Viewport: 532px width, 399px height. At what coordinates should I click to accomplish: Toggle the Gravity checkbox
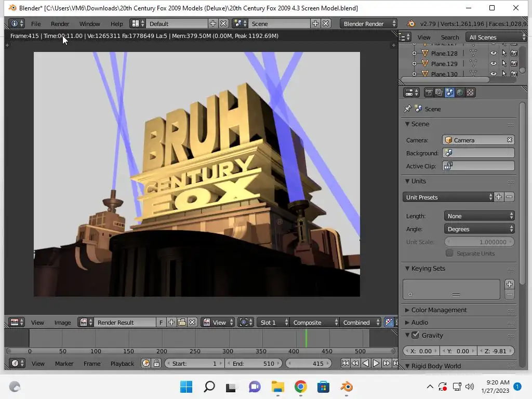point(415,335)
